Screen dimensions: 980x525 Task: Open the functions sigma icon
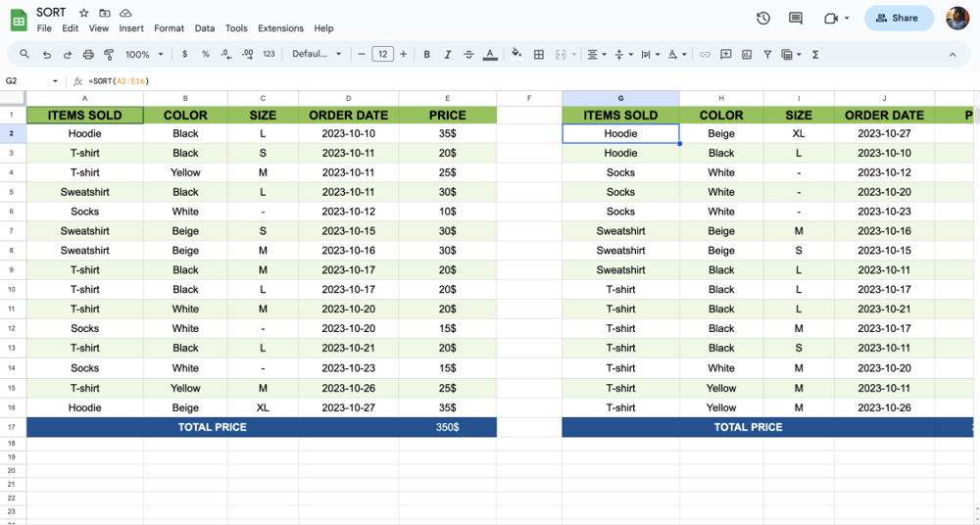[815, 55]
